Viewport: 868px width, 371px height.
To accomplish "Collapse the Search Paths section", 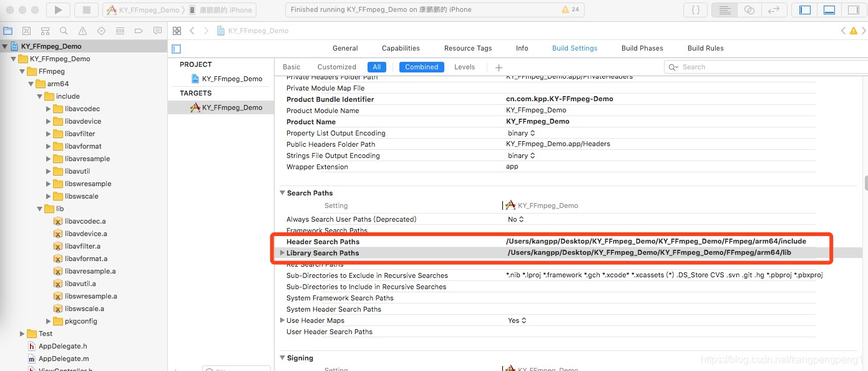I will (x=282, y=193).
